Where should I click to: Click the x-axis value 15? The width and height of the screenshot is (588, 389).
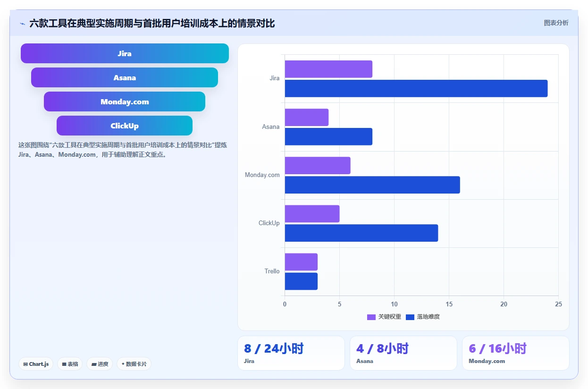coord(449,304)
